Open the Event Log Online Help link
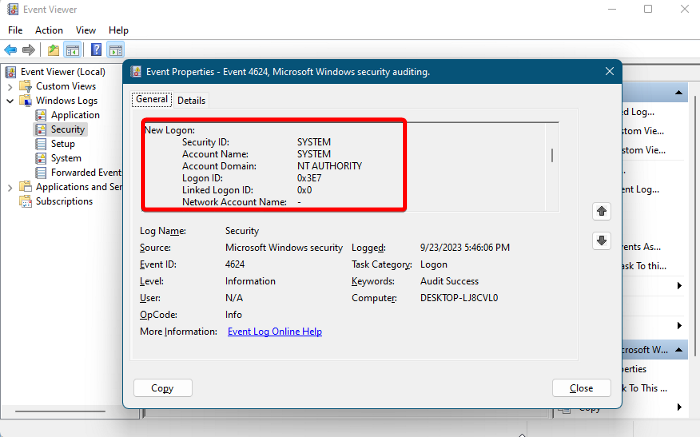 275,332
